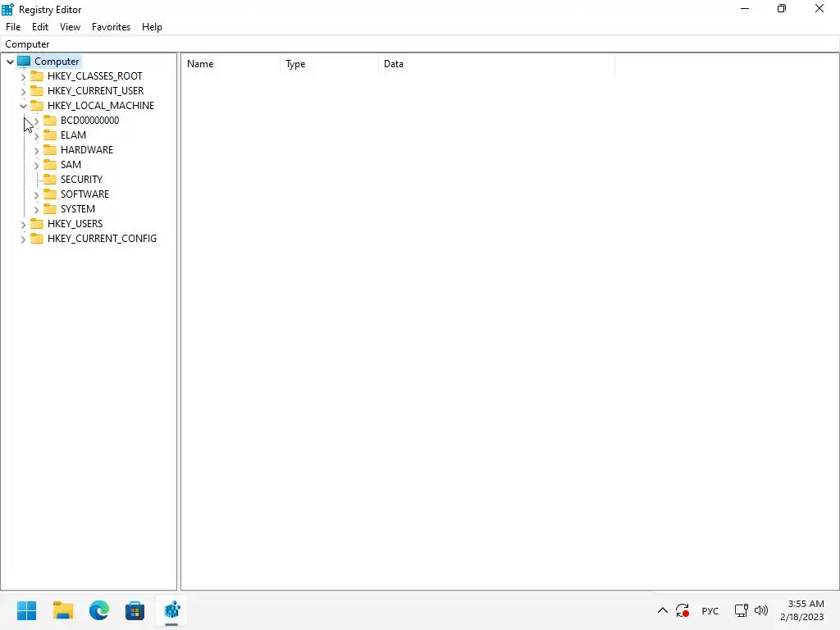Select the SECURITY key label
This screenshot has height=630, width=840.
tap(81, 180)
